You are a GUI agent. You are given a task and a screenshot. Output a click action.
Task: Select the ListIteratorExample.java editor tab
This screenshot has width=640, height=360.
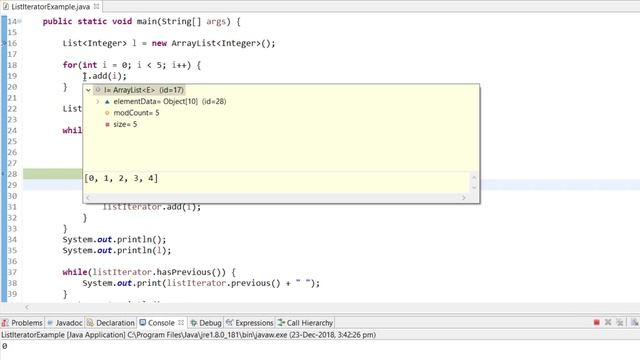click(51, 7)
